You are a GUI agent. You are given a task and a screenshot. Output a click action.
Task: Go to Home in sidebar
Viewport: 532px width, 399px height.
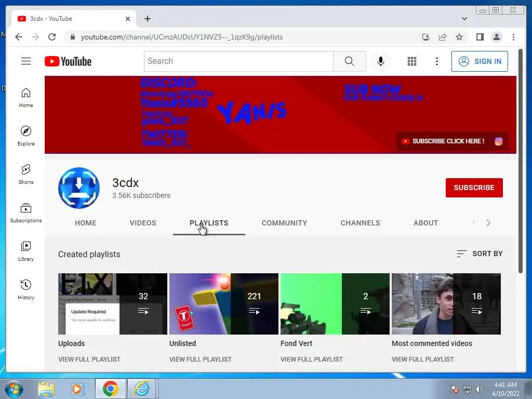26,98
